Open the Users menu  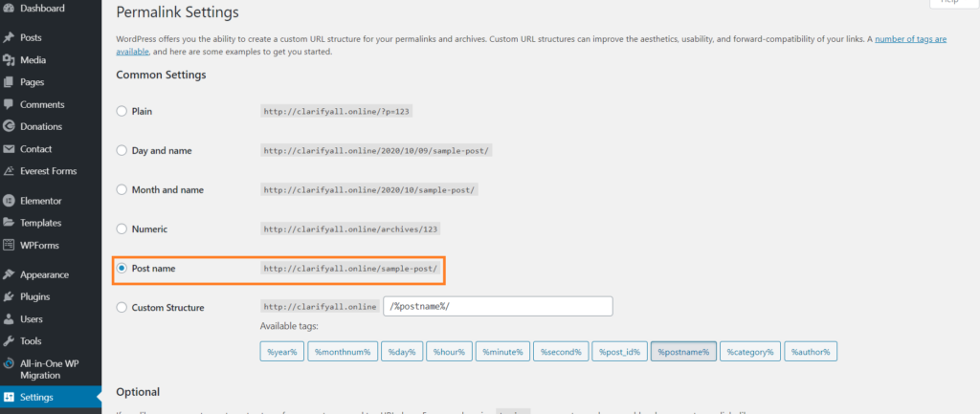[x=32, y=318]
